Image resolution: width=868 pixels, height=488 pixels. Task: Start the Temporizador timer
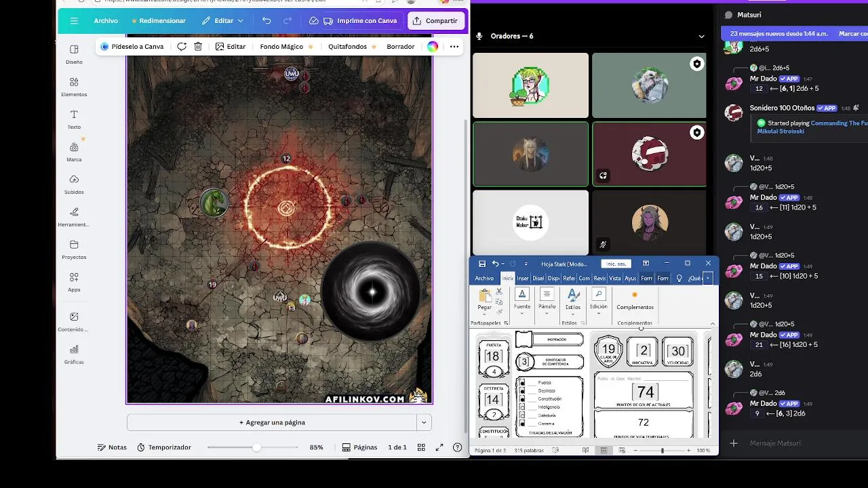click(x=164, y=447)
